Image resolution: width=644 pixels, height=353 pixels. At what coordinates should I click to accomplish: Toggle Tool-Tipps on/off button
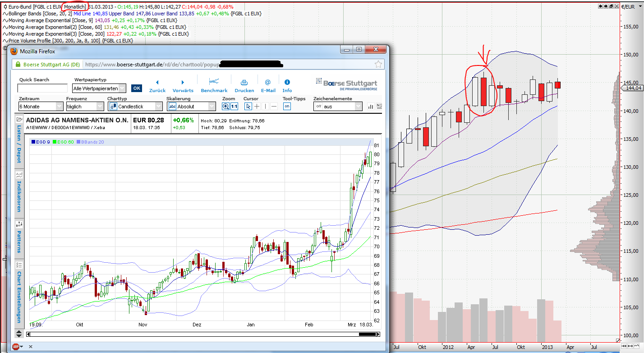tap(287, 107)
